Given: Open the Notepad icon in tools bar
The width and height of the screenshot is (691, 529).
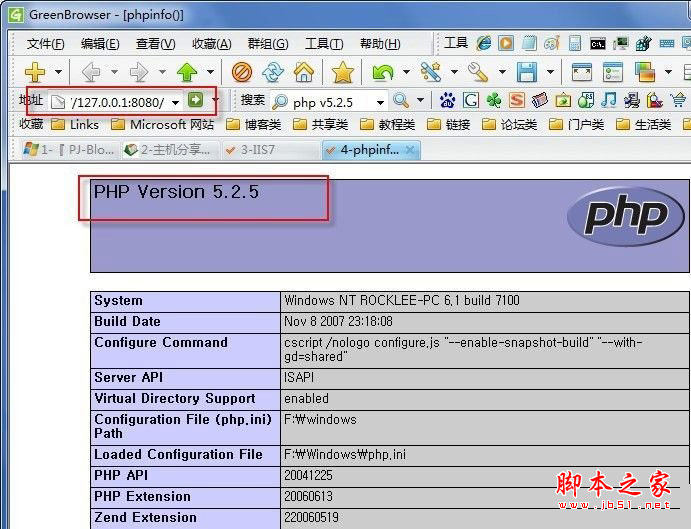Looking at the screenshot, I should (x=529, y=43).
